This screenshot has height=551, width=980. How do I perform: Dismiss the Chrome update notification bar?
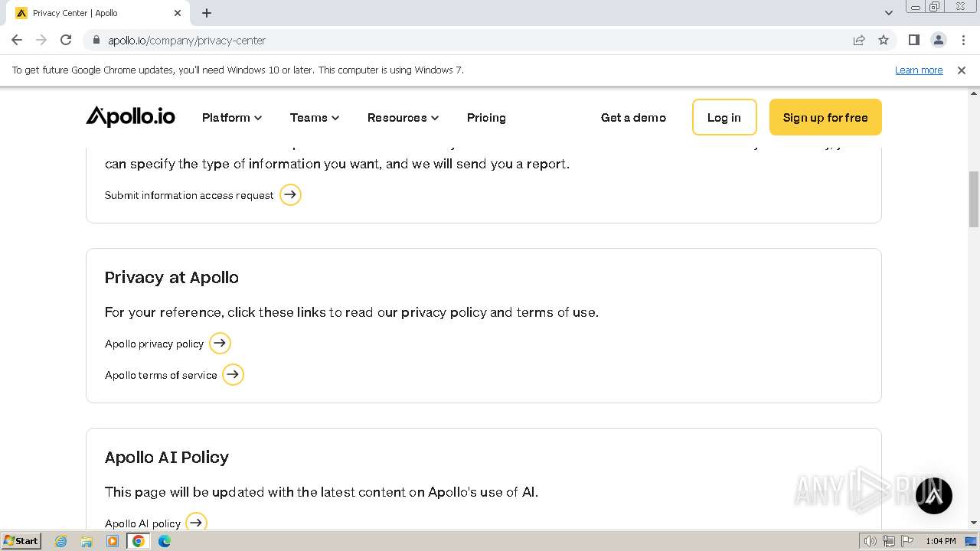pos(962,70)
